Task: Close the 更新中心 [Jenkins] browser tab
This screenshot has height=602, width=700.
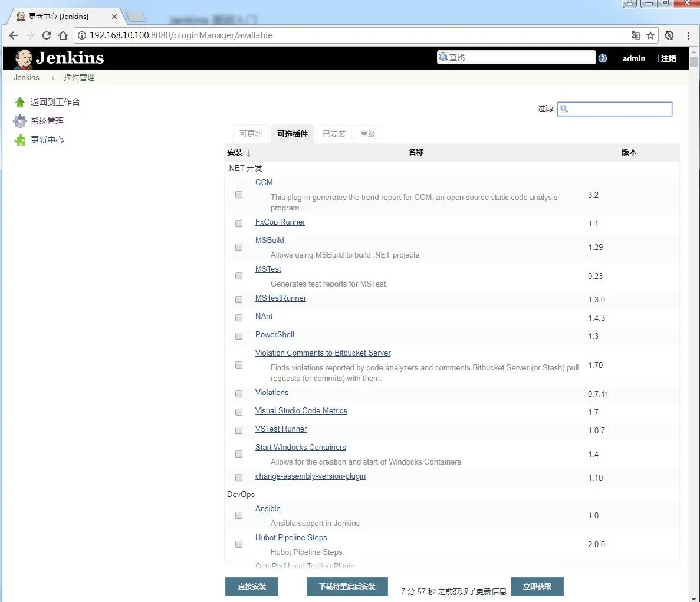Action: click(114, 16)
